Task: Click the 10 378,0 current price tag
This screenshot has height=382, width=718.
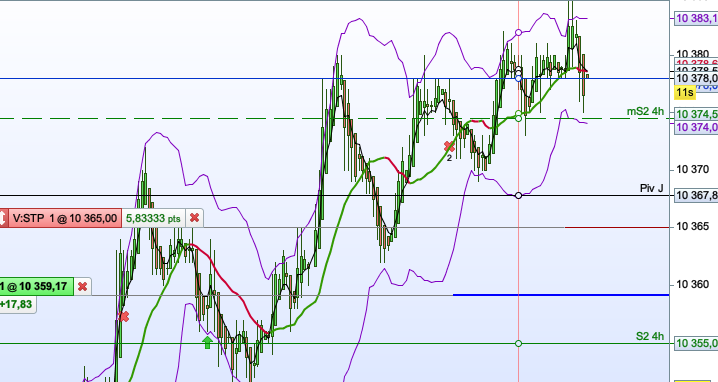Action: (x=696, y=78)
